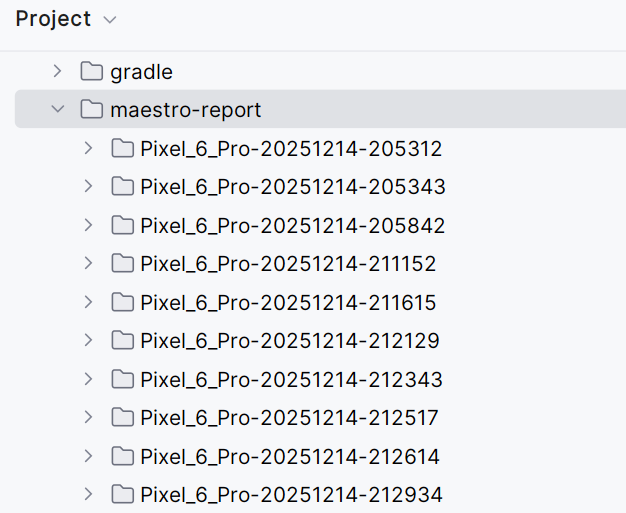The height and width of the screenshot is (513, 626).
Task: Select the gradle tree item label
Action: pos(141,72)
